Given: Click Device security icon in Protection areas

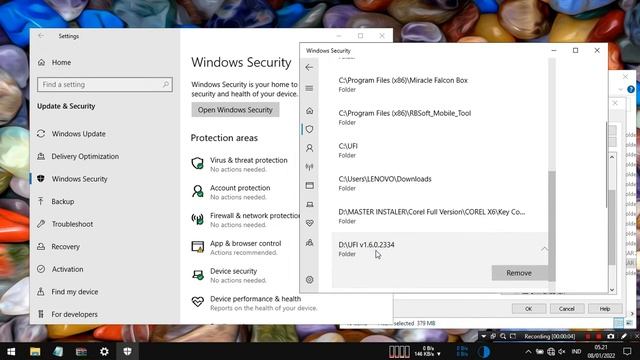Looking at the screenshot, I should pos(198,274).
